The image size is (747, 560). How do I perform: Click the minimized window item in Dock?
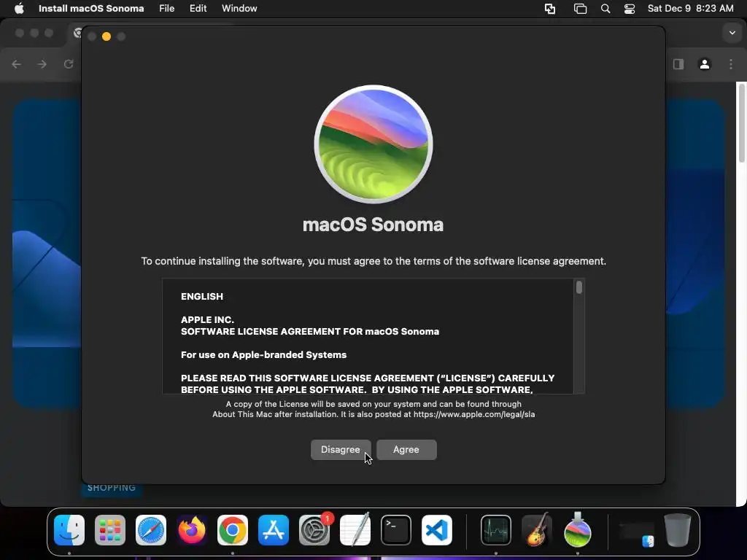636,533
